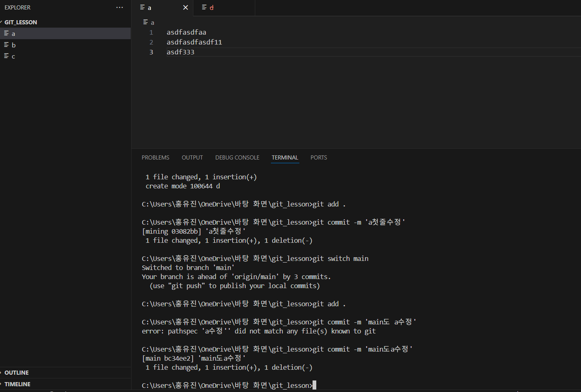Close the editor tab for file a

point(186,7)
